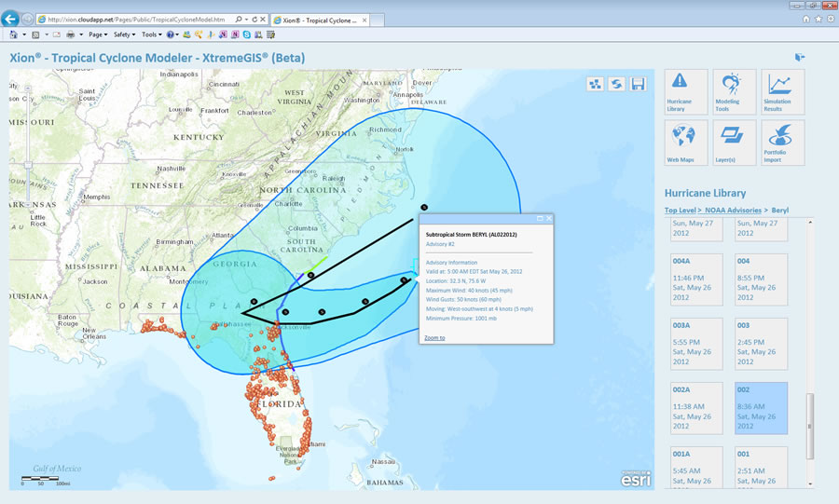The height and width of the screenshot is (504, 839).
Task: Click the advisory list scrollbar thumb
Action: 809,426
